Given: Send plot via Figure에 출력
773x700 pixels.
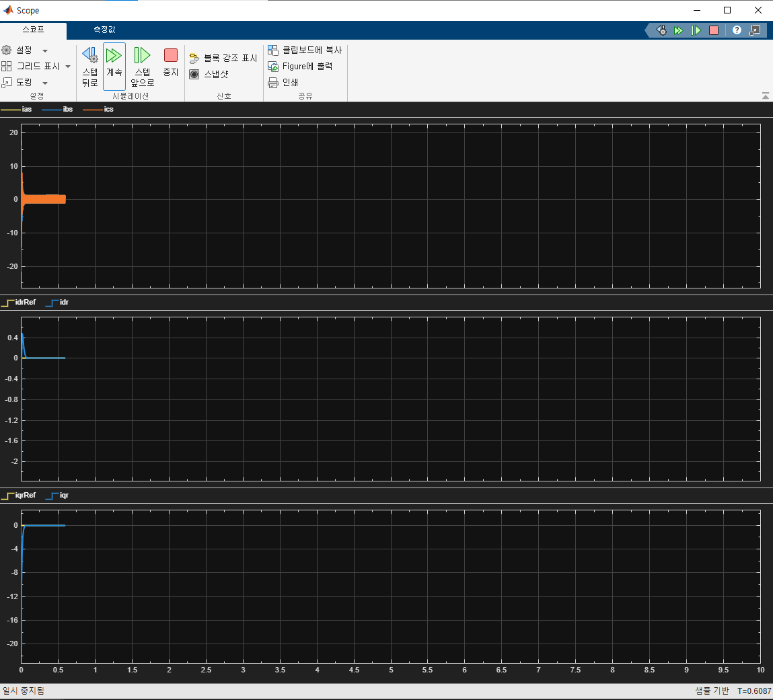Looking at the screenshot, I should coord(300,67).
